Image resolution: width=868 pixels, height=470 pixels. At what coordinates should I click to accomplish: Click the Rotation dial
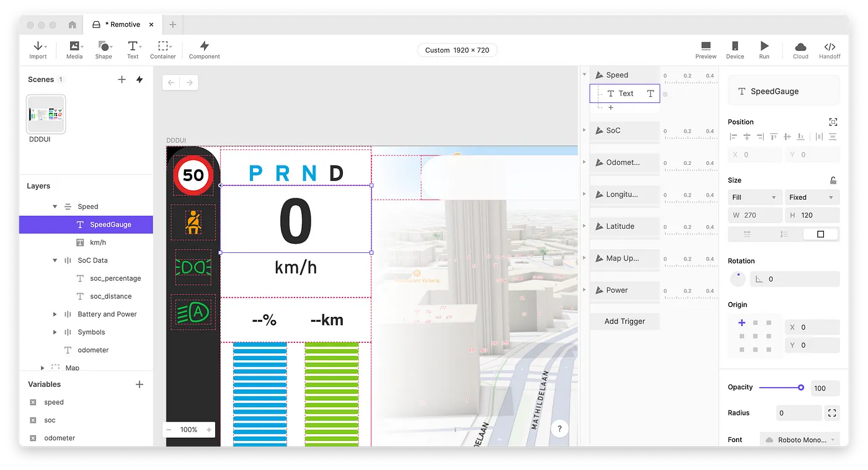(738, 279)
